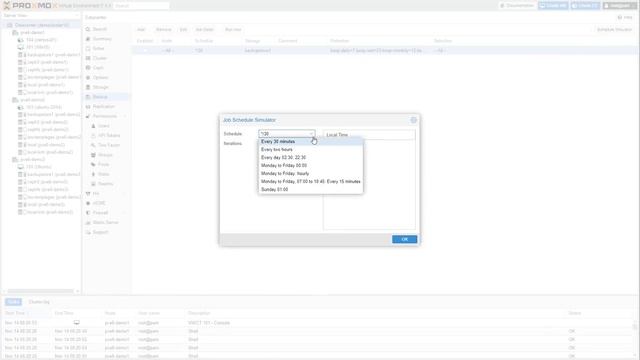The height and width of the screenshot is (360, 640).
Task: Click the resource tree horizontal scrollbar
Action: [41, 291]
